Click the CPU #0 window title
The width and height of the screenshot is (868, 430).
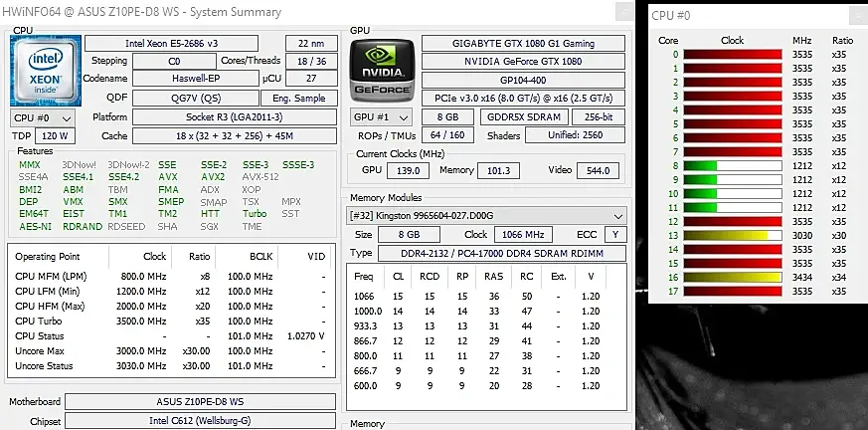pos(671,16)
